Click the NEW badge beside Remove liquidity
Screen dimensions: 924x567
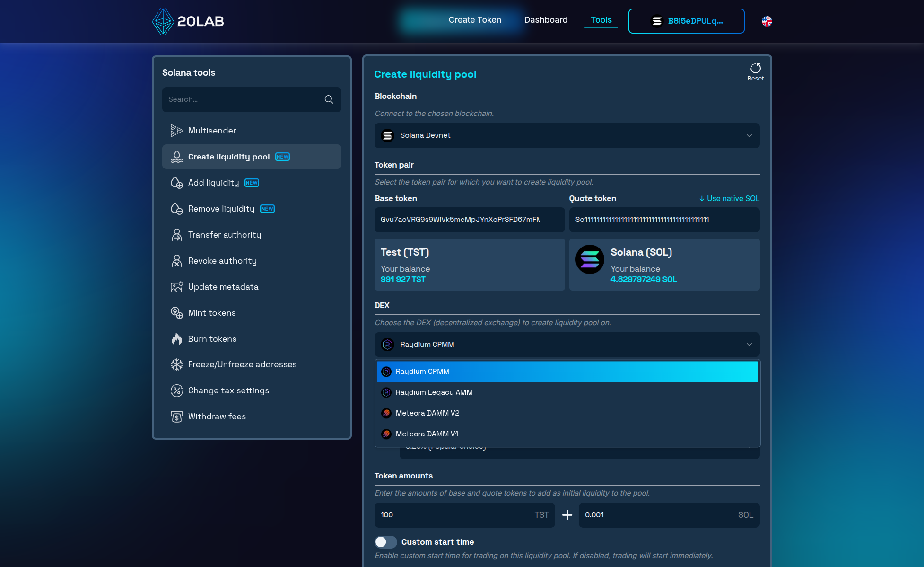[267, 209]
